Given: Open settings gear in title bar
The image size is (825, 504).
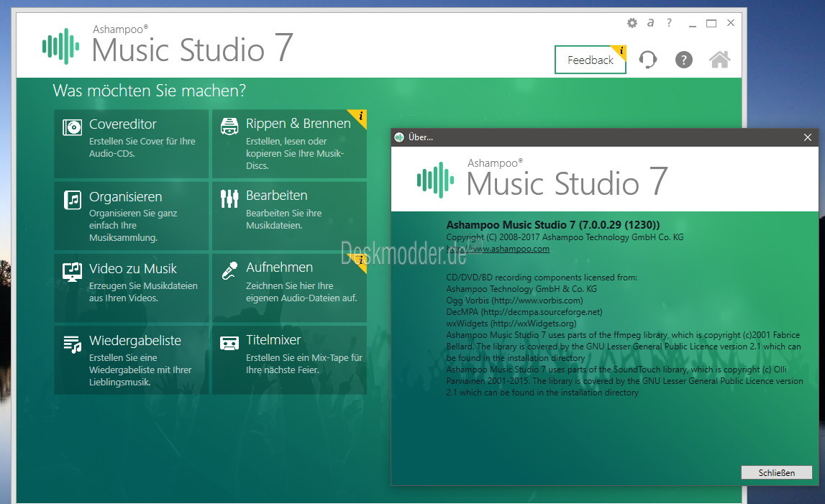Looking at the screenshot, I should pos(632,22).
